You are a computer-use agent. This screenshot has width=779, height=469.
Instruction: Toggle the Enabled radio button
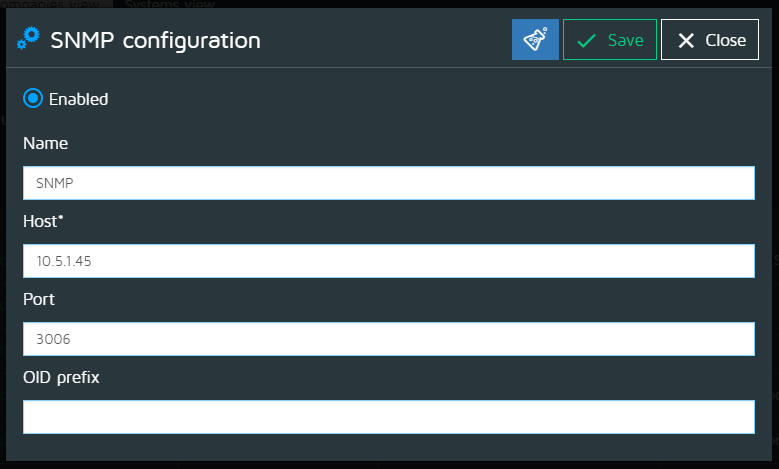tap(33, 98)
